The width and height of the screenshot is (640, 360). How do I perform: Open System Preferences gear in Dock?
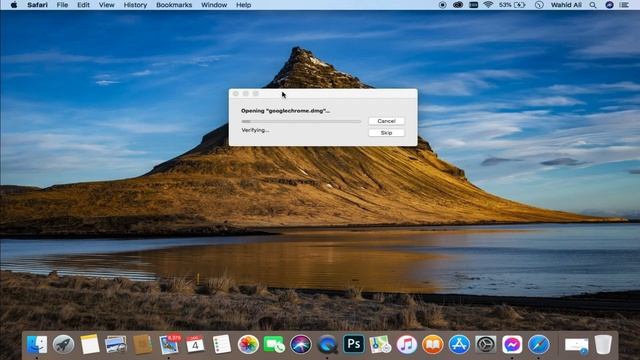click(x=486, y=344)
